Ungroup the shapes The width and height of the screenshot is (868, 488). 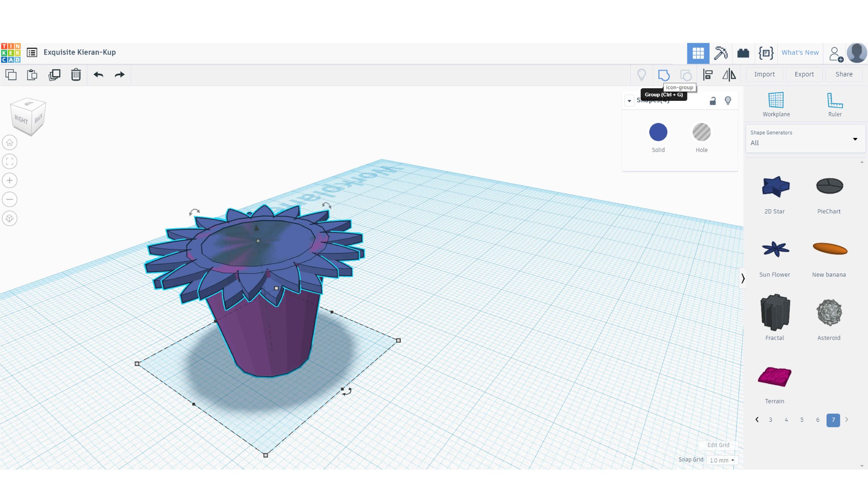click(686, 75)
